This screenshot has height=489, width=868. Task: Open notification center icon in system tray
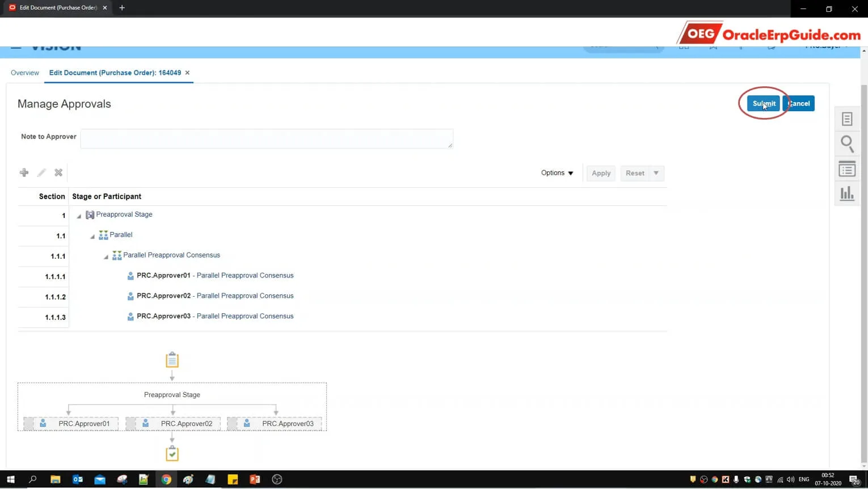click(x=854, y=480)
